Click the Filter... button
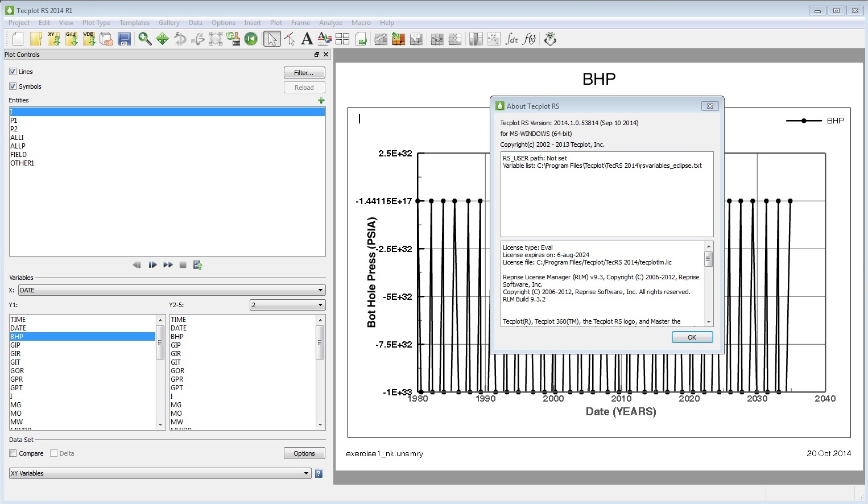Screen dimensions: 868x504 click(304, 73)
